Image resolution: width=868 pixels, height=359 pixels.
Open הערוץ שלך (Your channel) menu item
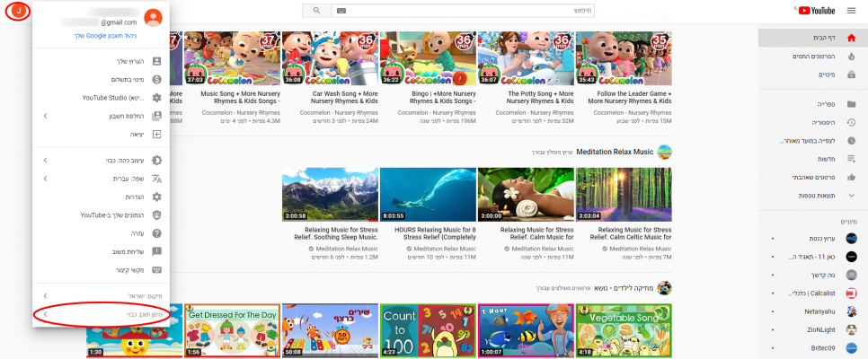point(102,61)
